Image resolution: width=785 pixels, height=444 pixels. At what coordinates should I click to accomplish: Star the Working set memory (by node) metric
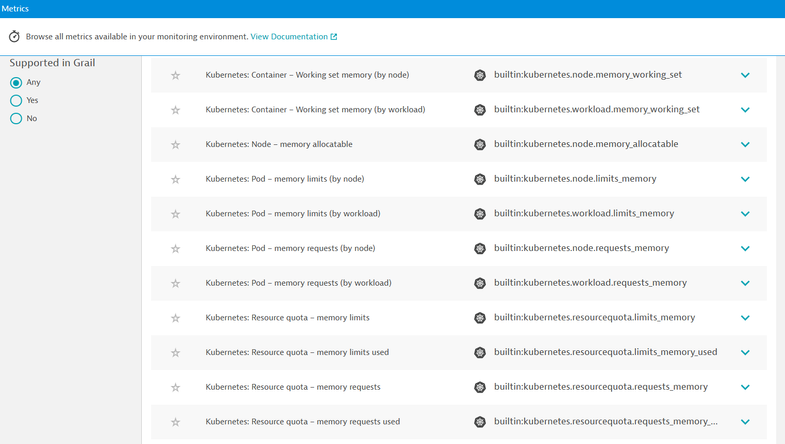176,75
